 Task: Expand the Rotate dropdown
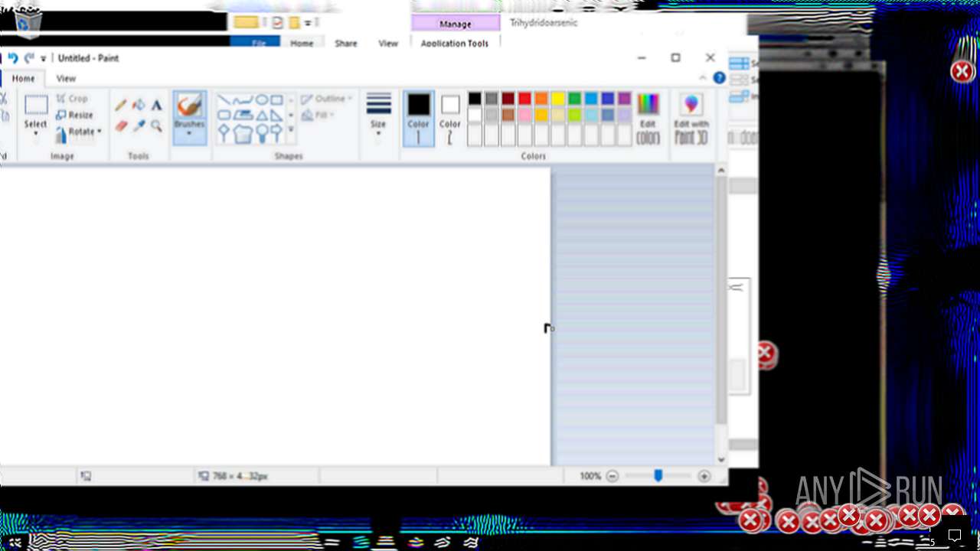[99, 132]
